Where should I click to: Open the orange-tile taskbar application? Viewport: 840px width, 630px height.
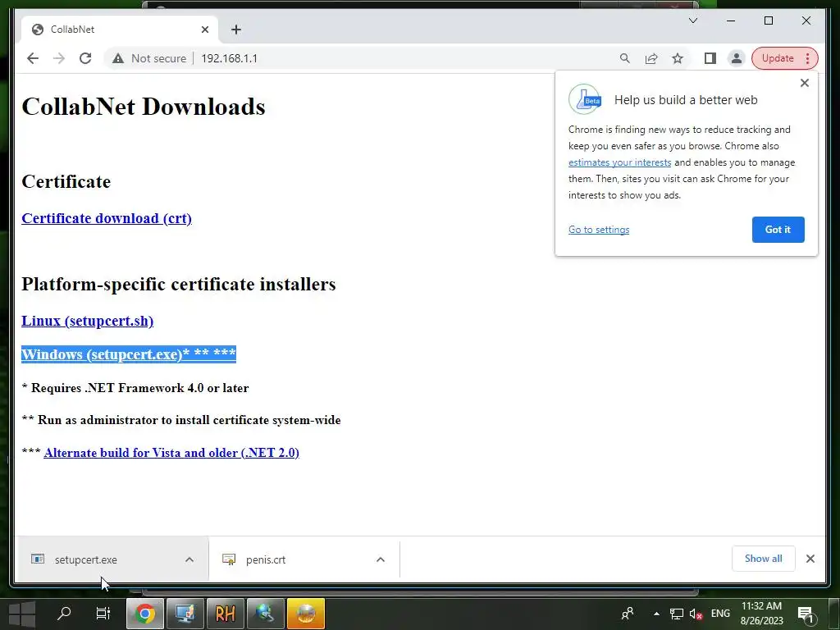pos(306,614)
